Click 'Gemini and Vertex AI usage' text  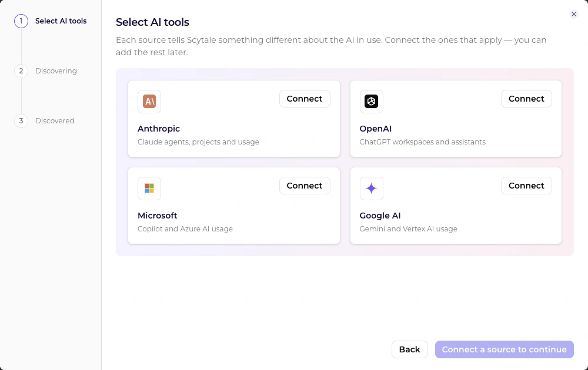point(408,229)
